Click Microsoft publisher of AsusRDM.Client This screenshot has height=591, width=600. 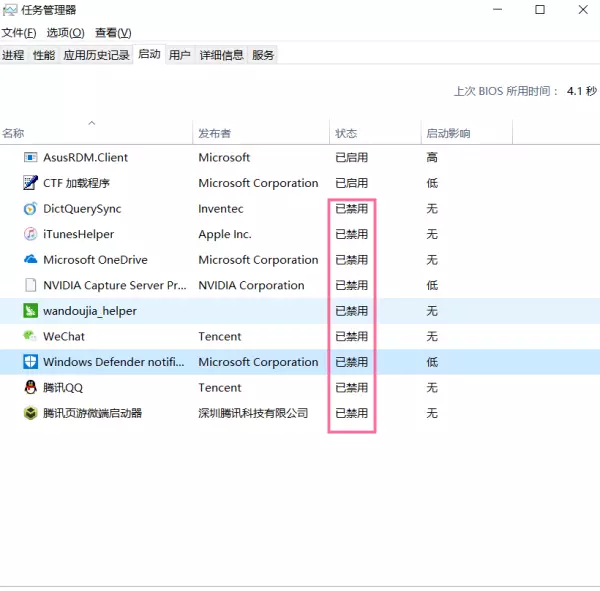(x=224, y=157)
